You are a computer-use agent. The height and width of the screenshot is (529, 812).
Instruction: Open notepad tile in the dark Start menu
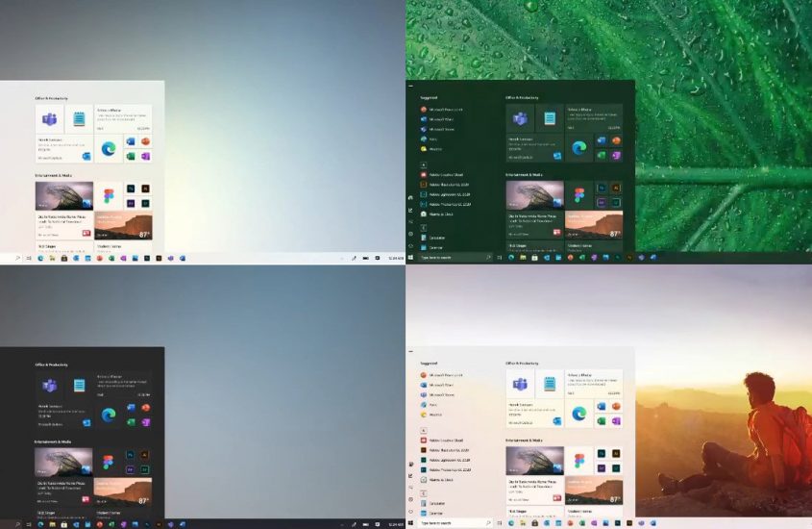pyautogui.click(x=79, y=386)
